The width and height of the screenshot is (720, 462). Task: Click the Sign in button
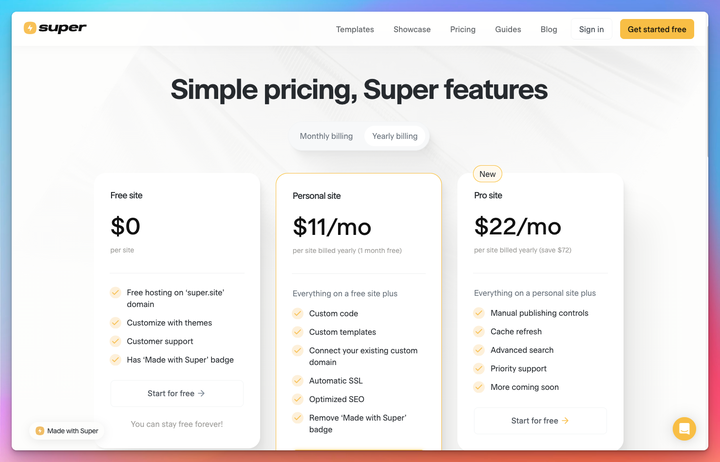click(591, 29)
